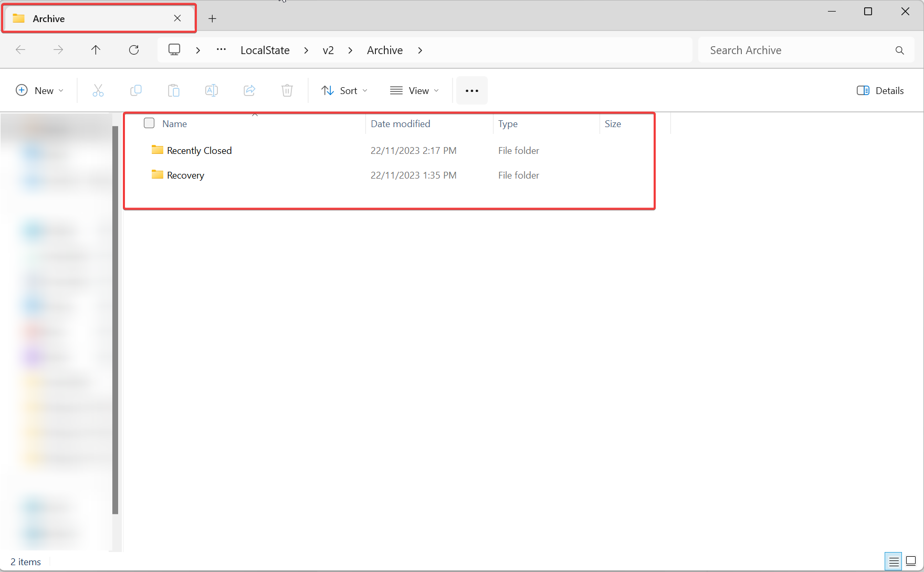Viewport: 924px width, 572px height.
Task: Click File folder type in Recovery row
Action: point(519,175)
